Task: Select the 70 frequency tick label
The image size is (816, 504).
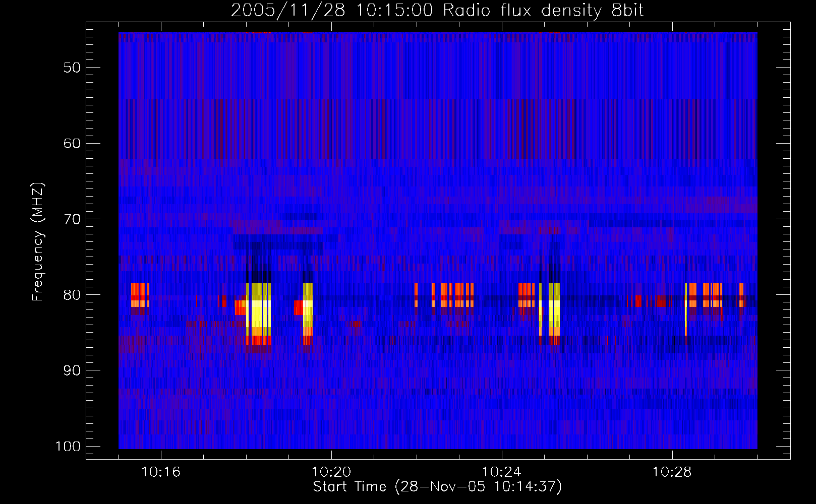Action: [72, 219]
